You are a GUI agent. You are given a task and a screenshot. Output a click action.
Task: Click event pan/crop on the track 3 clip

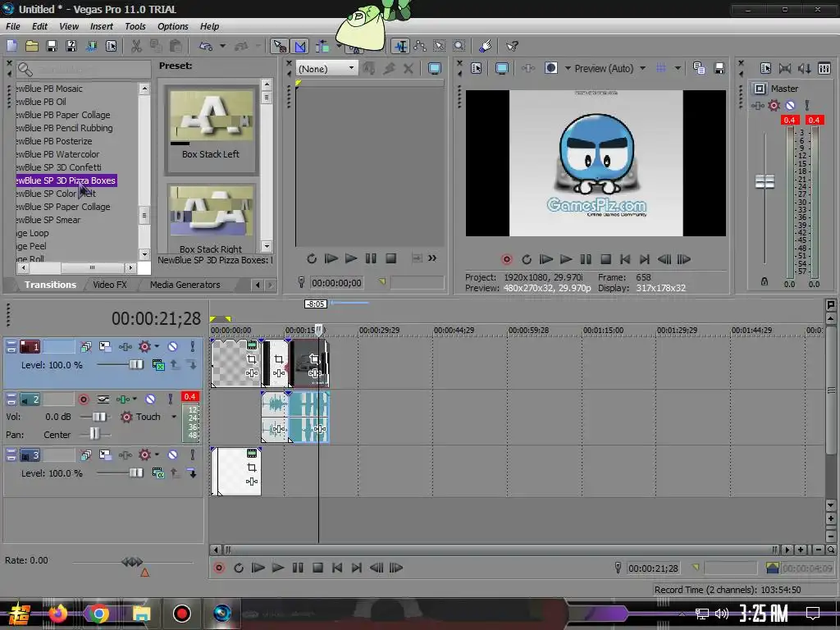pyautogui.click(x=251, y=468)
